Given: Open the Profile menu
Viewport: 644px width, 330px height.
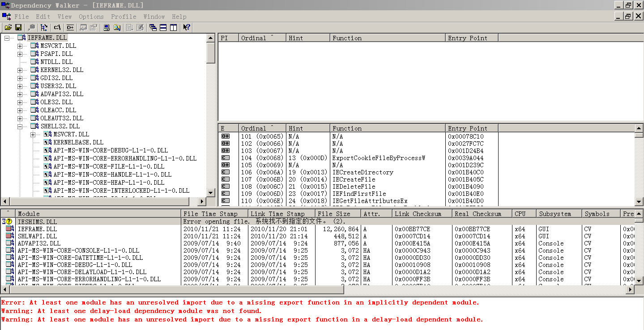Looking at the screenshot, I should (124, 17).
